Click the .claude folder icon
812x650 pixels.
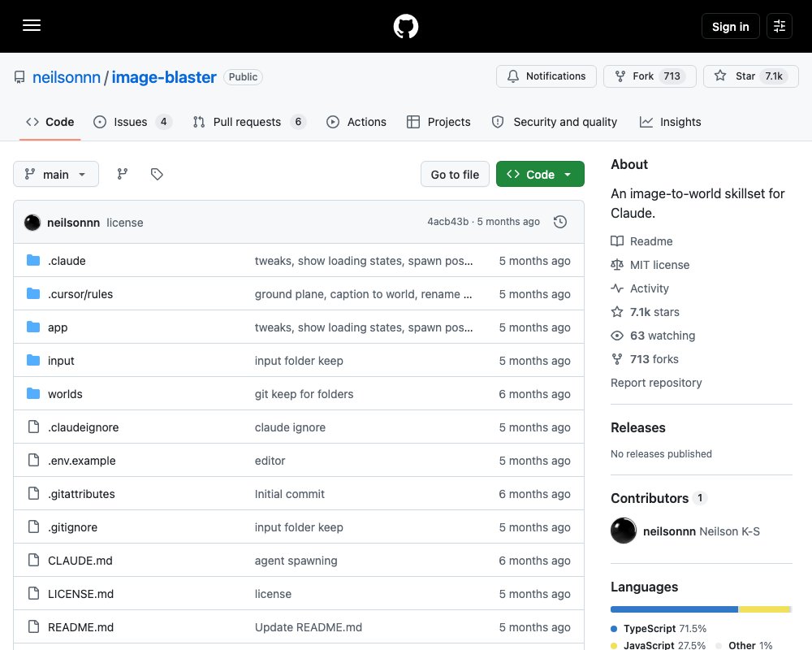[x=33, y=260]
